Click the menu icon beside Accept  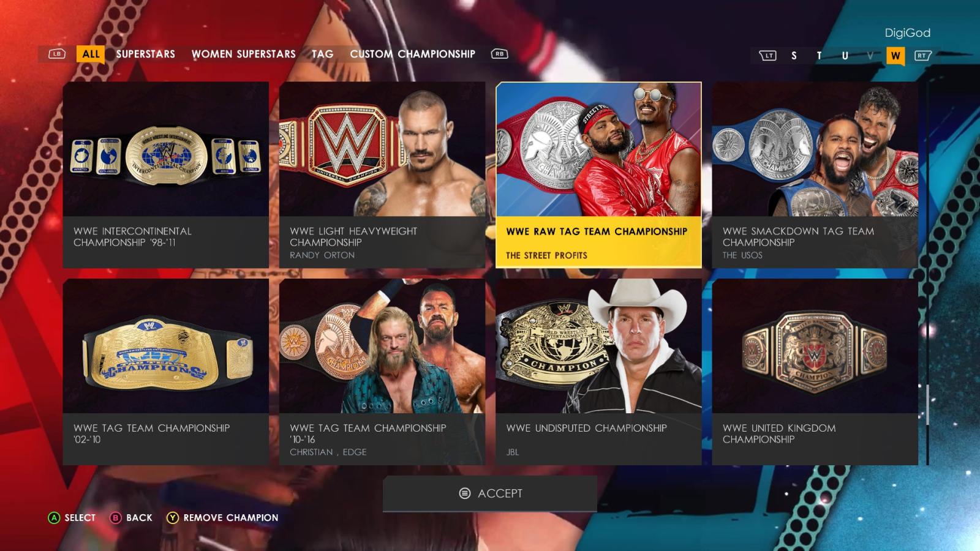coord(465,493)
